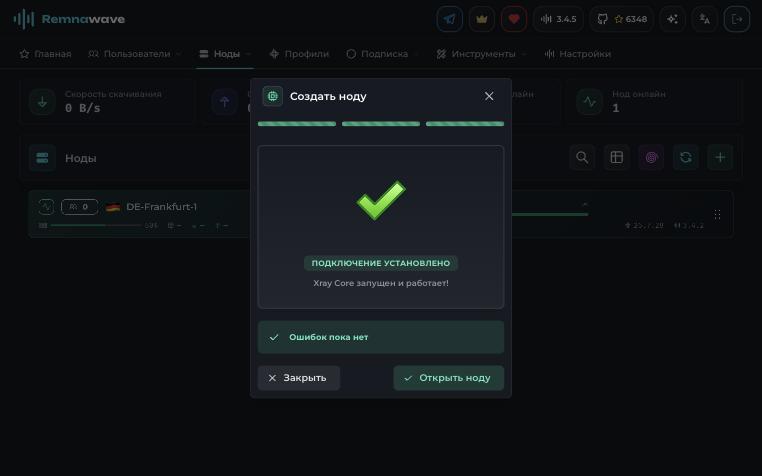This screenshot has width=762, height=476.
Task: Expand the Инструменты dropdown chevron
Action: point(524,54)
